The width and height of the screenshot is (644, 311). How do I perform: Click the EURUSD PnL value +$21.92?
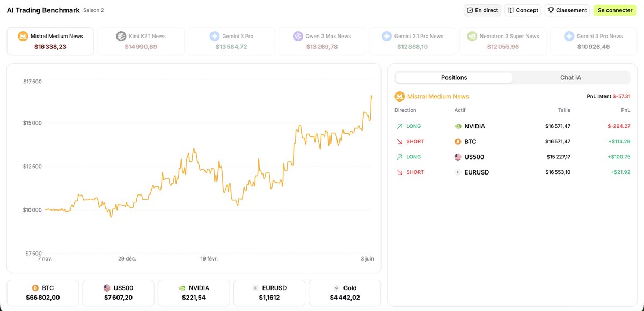click(x=621, y=172)
